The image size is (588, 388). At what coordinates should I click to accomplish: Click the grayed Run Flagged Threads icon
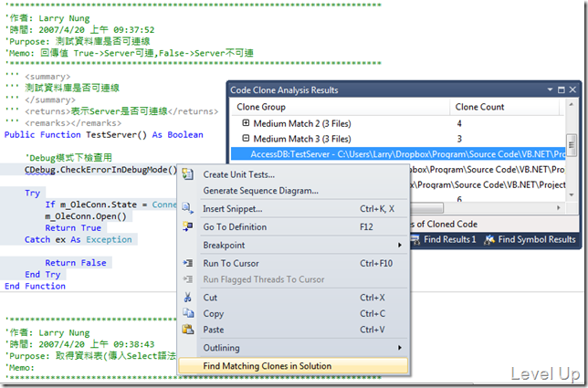[187, 279]
